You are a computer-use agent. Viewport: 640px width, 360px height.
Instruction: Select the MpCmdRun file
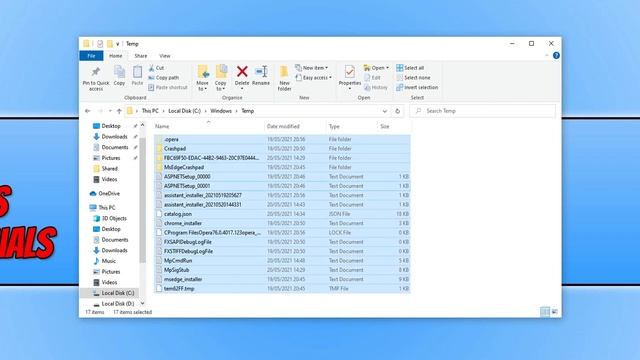pyautogui.click(x=282, y=260)
